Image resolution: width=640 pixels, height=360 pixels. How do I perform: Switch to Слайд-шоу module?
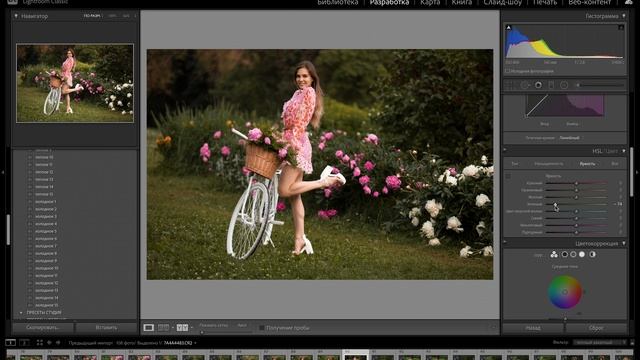pos(502,2)
